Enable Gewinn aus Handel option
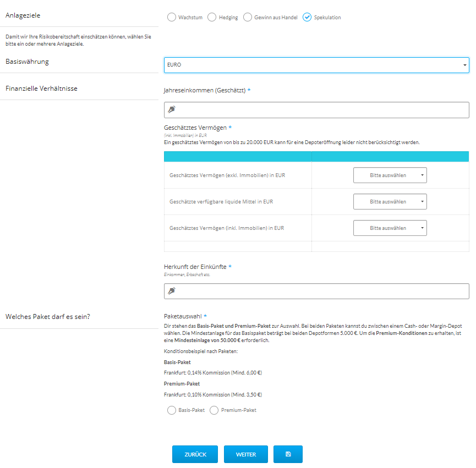This screenshot has width=476, height=468. [x=248, y=18]
